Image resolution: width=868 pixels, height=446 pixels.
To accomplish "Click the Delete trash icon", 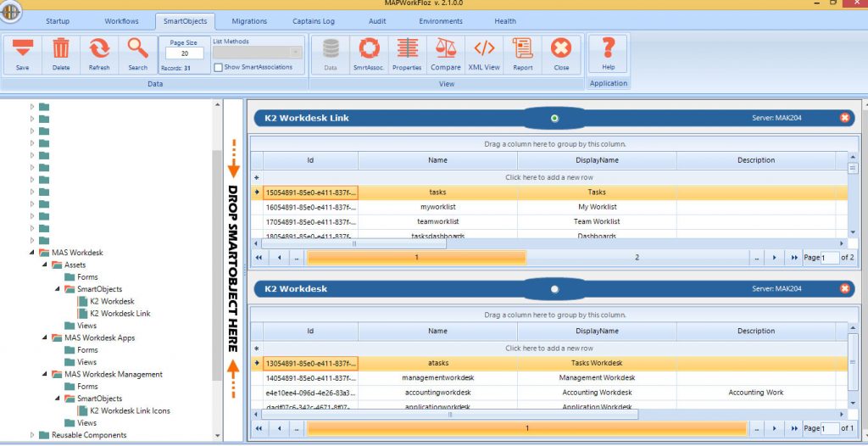I will (61, 53).
